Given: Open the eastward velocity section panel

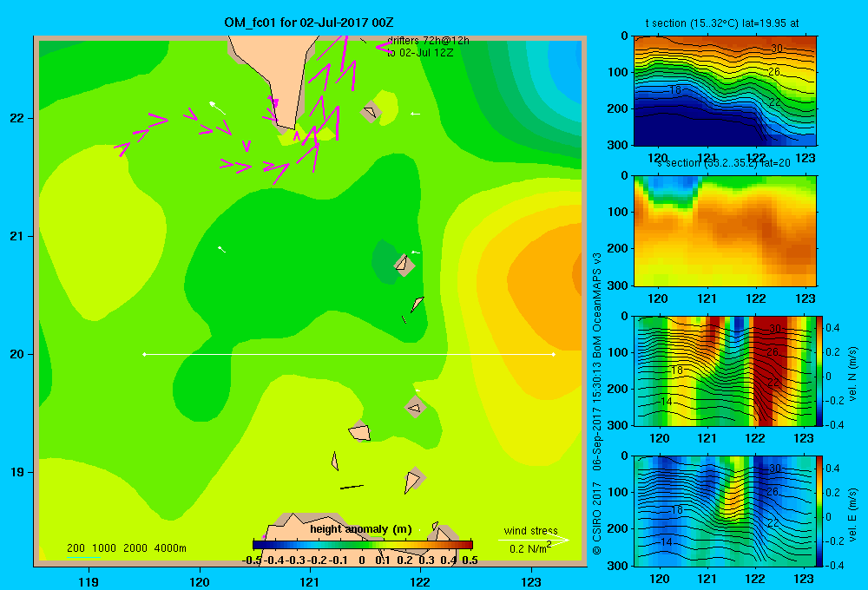Looking at the screenshot, I should coord(725,511).
